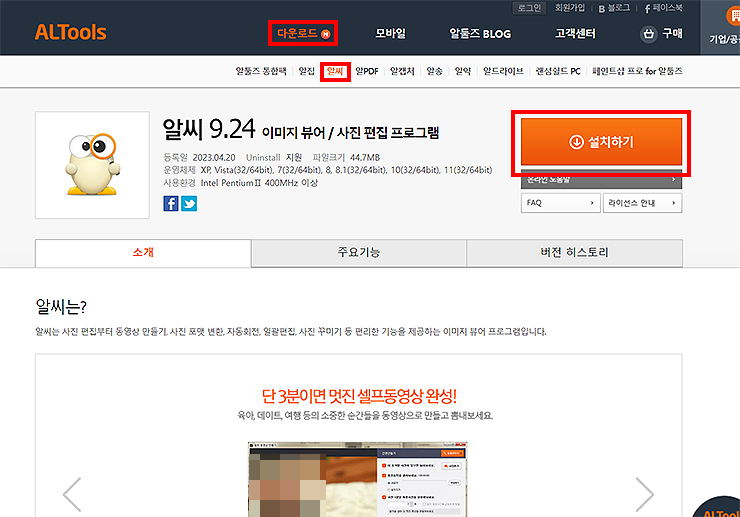Viewport: 740px width, 517px height.
Task: Share on Twitter icon
Action: coord(189,203)
